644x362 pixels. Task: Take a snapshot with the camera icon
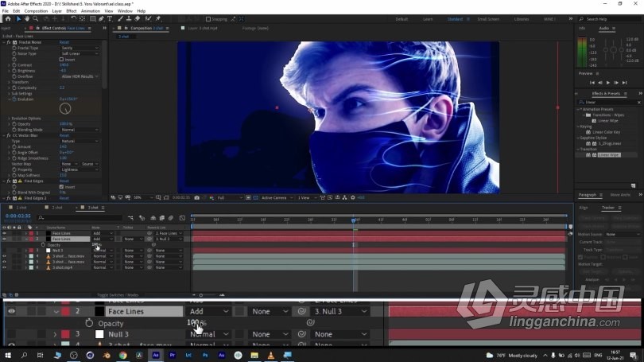196,197
